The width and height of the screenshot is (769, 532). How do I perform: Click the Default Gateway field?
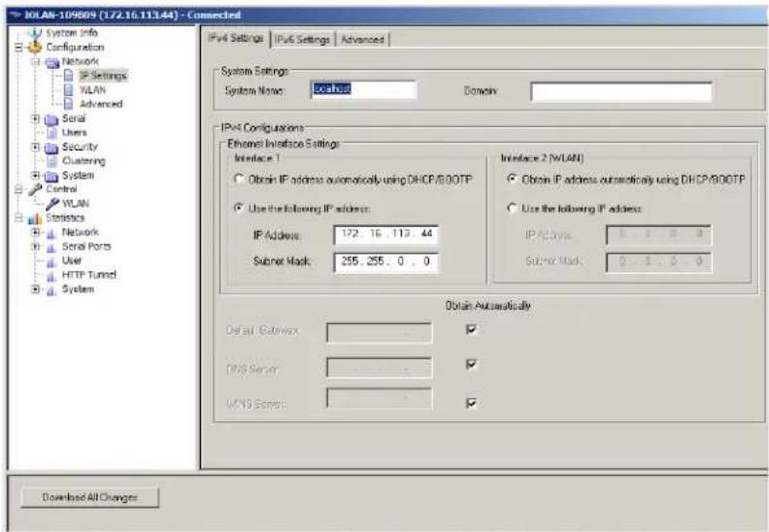tap(379, 332)
